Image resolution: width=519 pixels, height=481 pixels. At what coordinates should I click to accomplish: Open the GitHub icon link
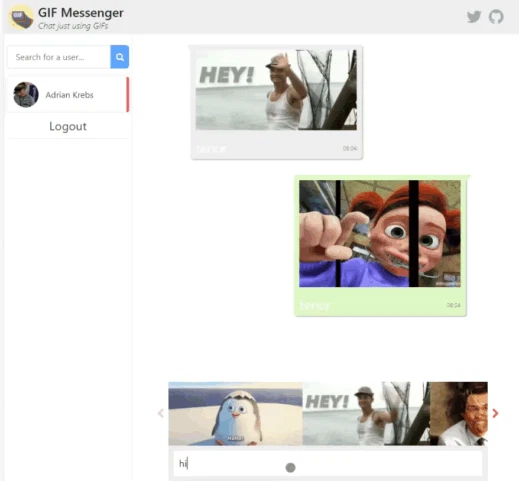(496, 17)
